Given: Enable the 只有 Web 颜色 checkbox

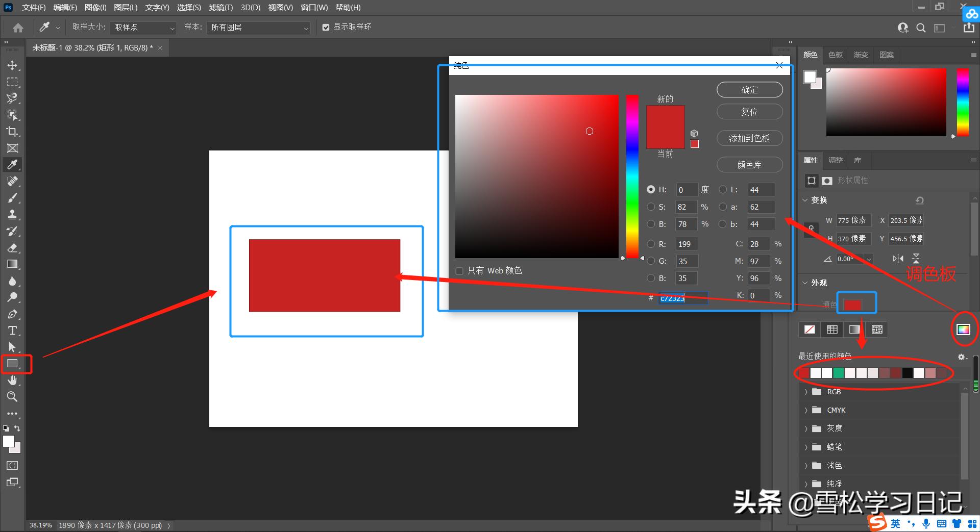Looking at the screenshot, I should [x=459, y=271].
